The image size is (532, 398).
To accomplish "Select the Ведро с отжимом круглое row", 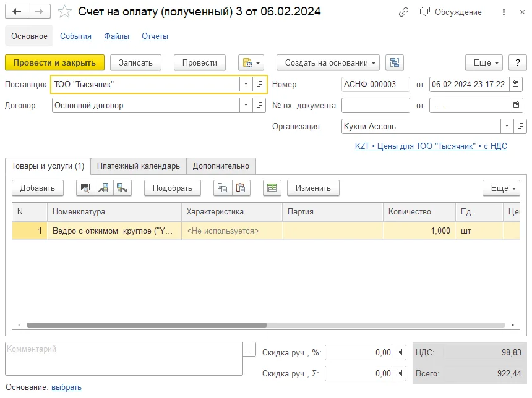I will click(266, 231).
